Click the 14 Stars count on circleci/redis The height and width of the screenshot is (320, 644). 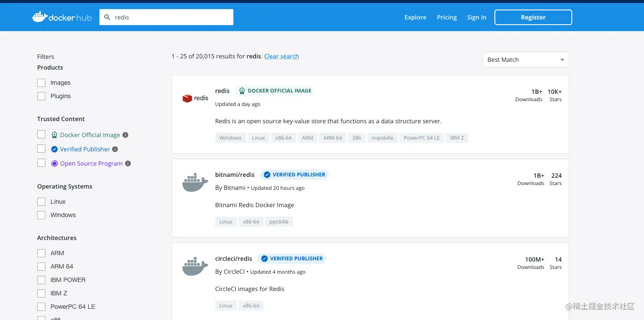point(556,263)
